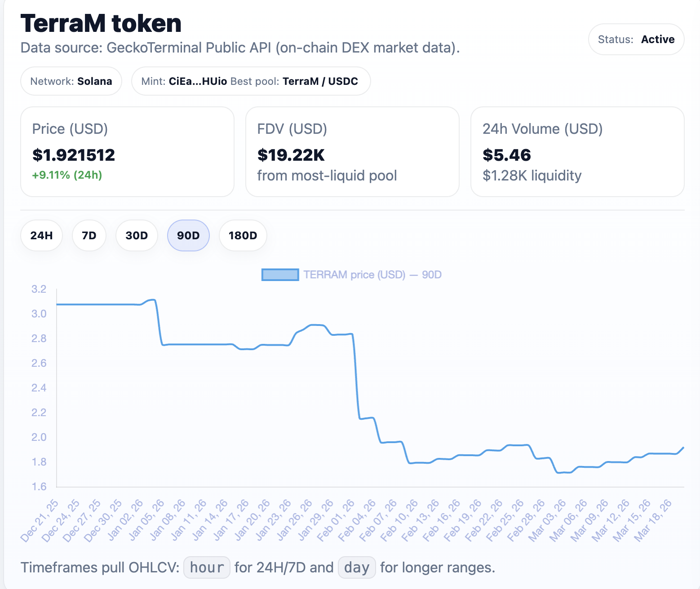Toggle the TERRAM price legend swatch
The image size is (700, 589).
(280, 275)
